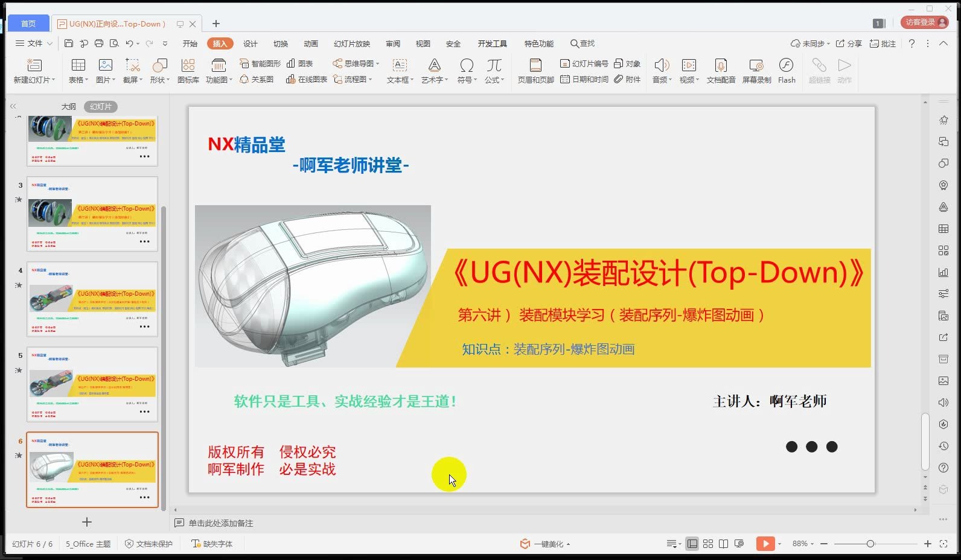Open the 设计 Design ribbon tab
Viewport: 961px width, 560px height.
pos(251,43)
